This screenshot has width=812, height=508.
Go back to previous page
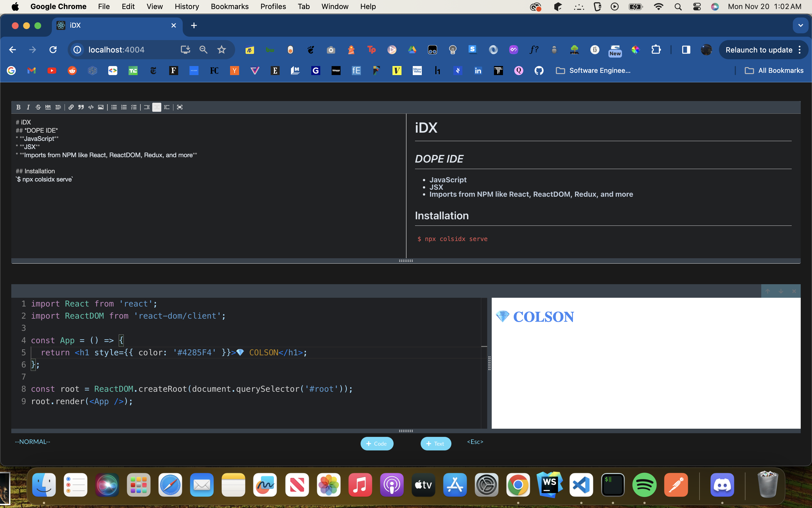[12, 50]
